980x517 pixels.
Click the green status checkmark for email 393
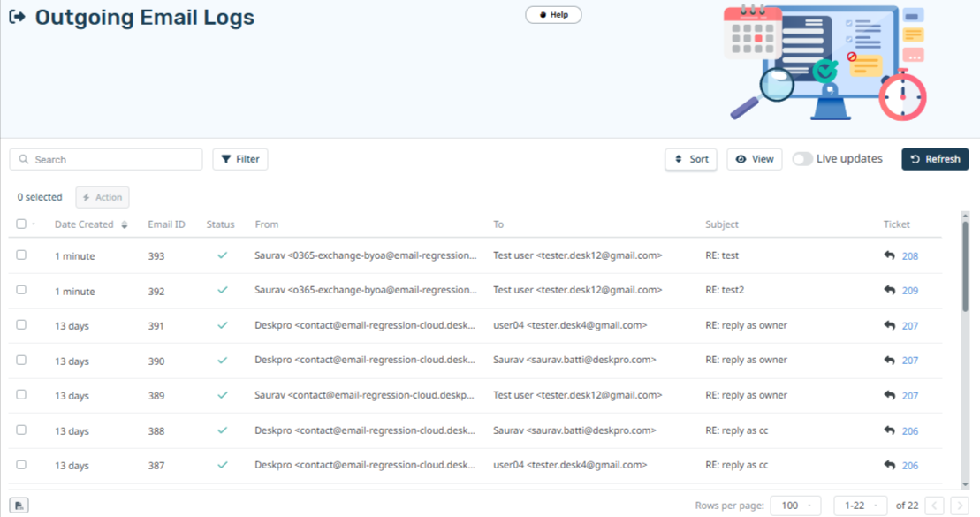point(222,255)
